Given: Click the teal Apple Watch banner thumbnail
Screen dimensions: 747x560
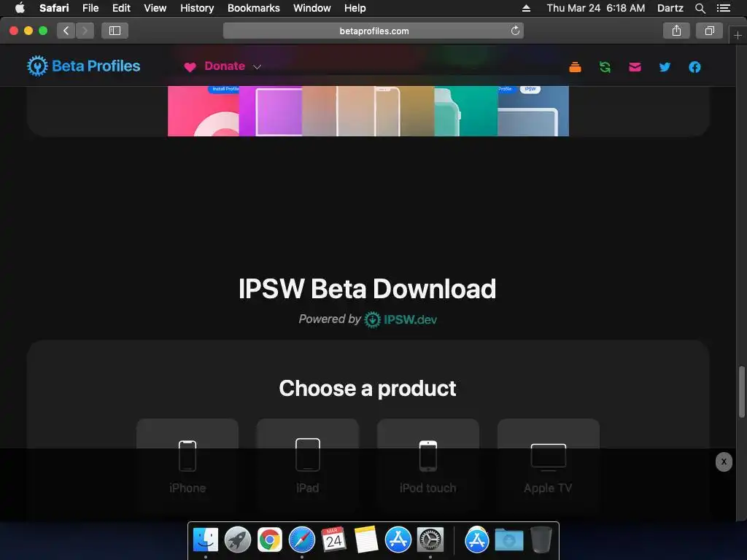Looking at the screenshot, I should [466, 111].
